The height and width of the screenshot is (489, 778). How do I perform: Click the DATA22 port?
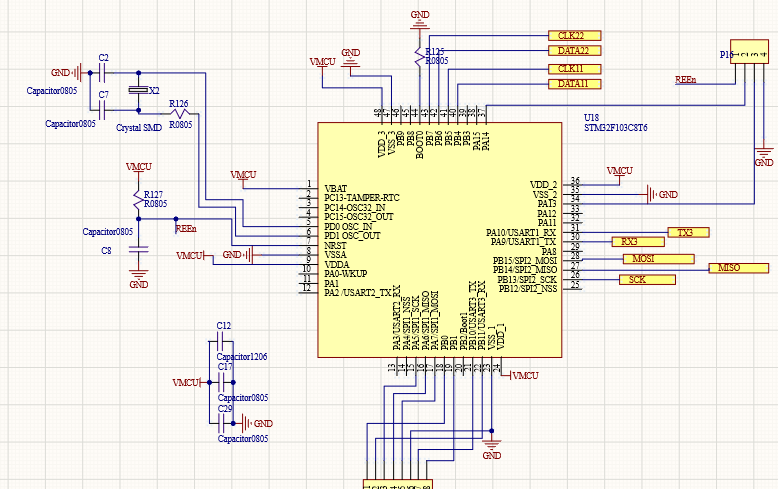tap(575, 51)
